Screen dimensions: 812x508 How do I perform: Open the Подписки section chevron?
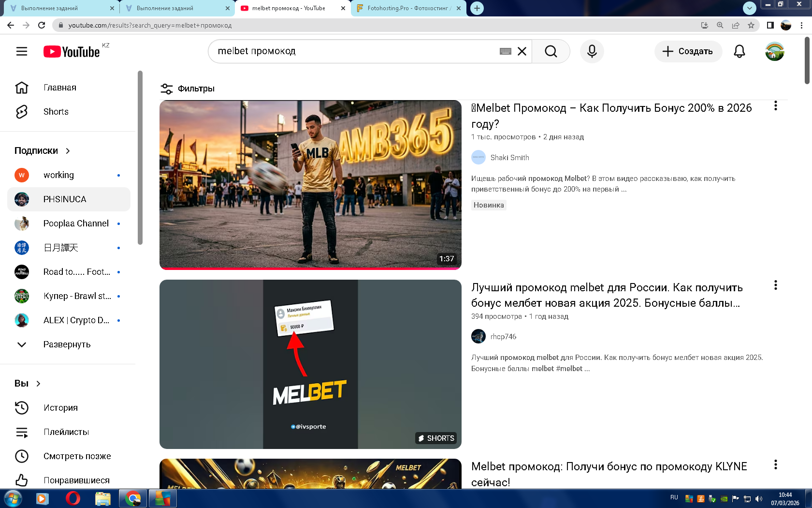point(68,151)
